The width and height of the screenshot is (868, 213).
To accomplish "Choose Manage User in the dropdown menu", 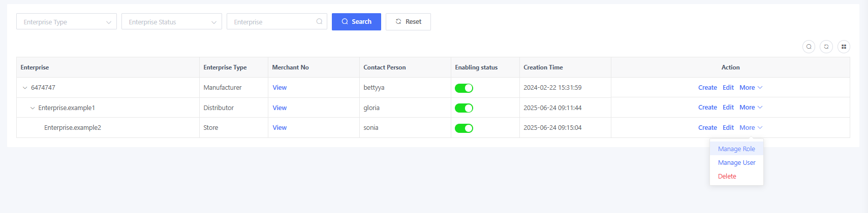I will point(736,163).
